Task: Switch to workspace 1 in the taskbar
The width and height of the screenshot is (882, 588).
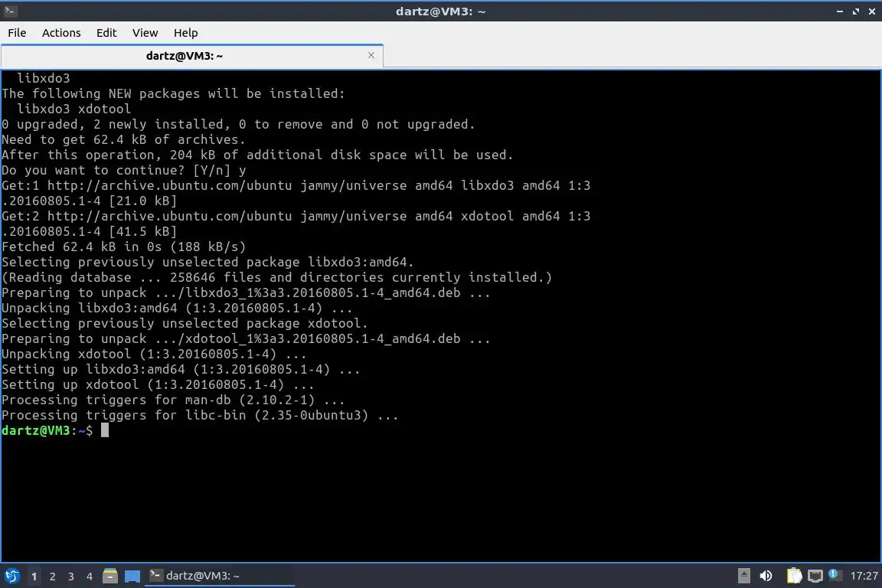Action: coord(34,577)
